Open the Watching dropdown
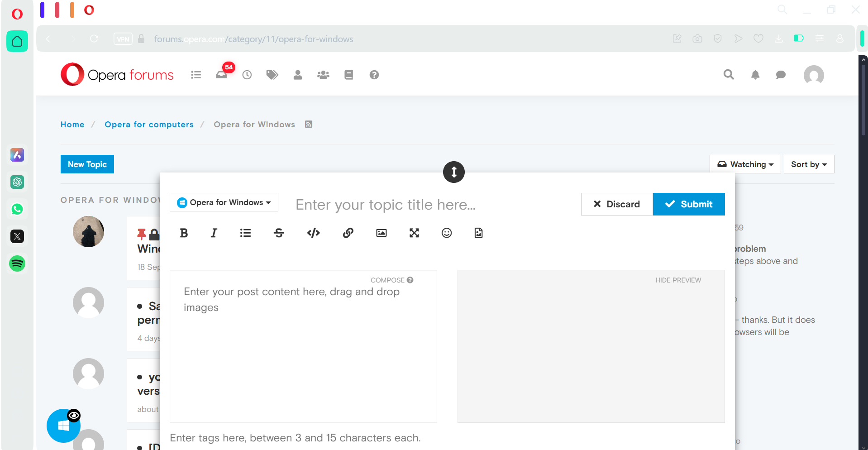868x450 pixels. coord(745,164)
